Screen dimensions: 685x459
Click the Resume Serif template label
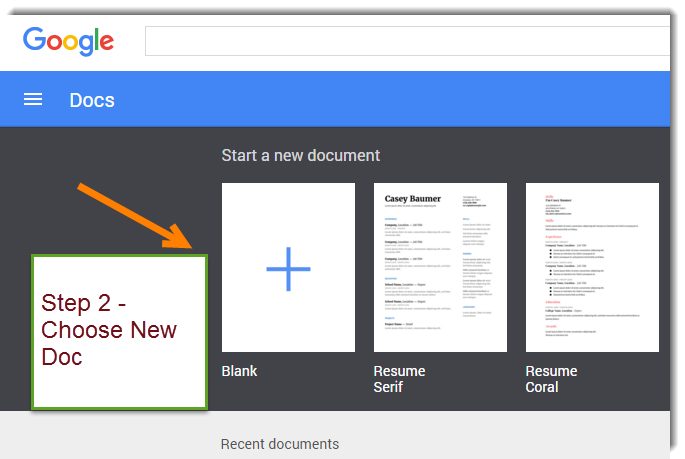point(399,379)
